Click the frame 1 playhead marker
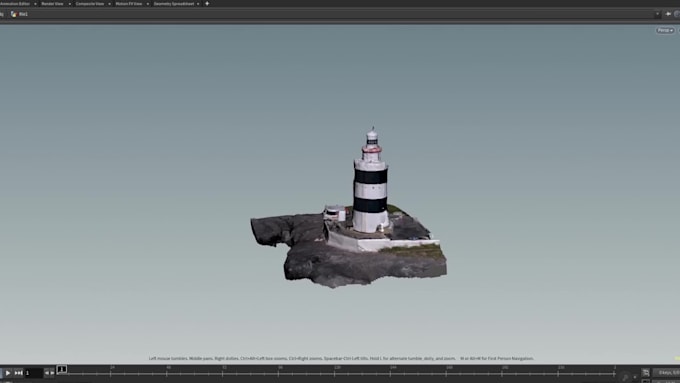 click(62, 369)
